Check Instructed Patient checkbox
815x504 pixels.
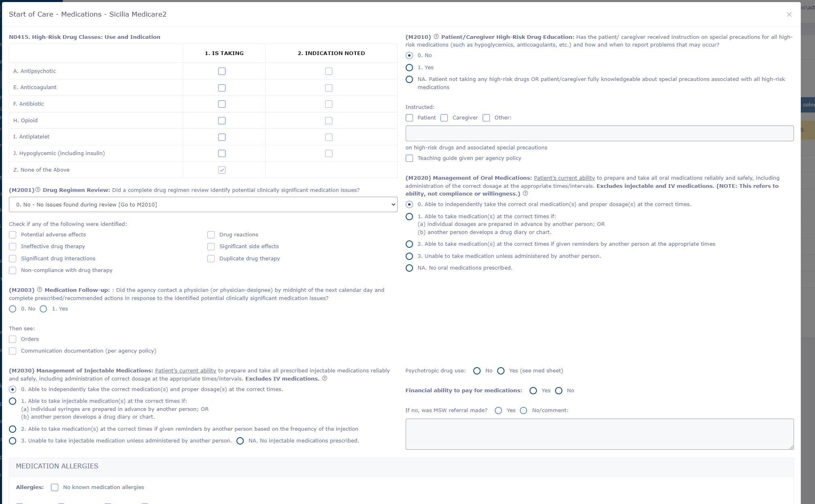click(409, 118)
